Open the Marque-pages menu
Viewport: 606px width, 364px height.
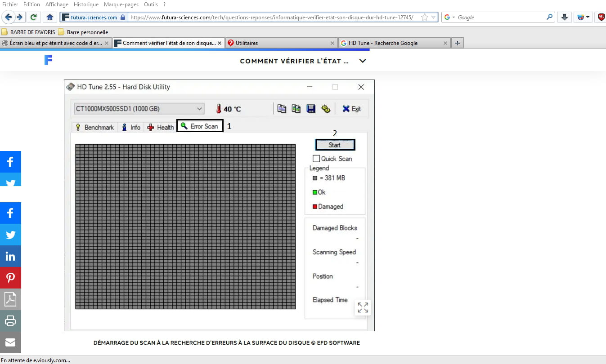pos(121,4)
